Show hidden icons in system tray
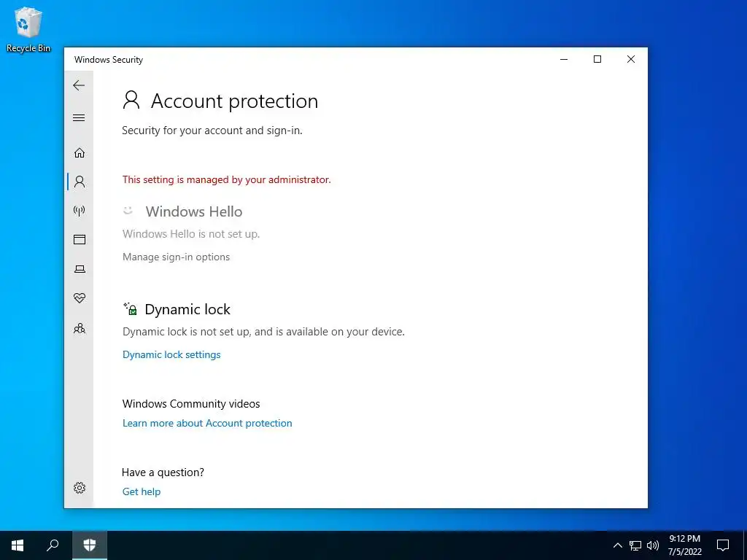 (x=617, y=545)
